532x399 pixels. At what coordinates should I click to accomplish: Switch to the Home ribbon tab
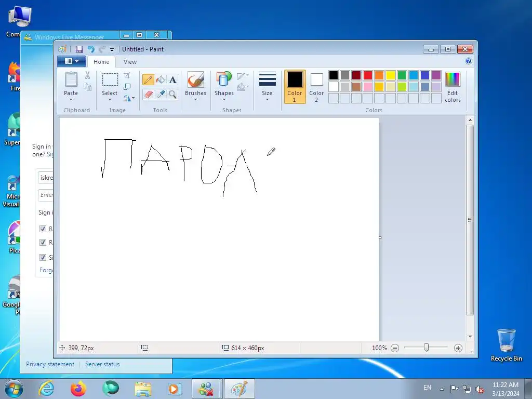(101, 62)
